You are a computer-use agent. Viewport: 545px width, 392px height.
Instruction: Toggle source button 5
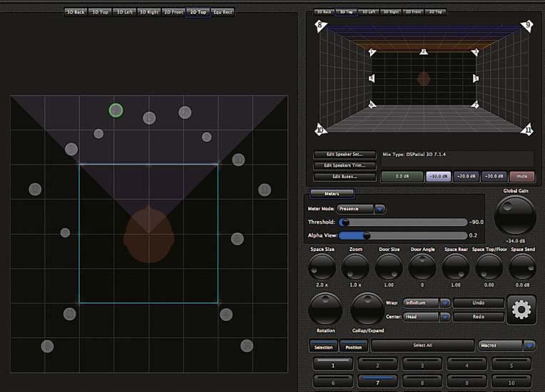click(x=511, y=365)
